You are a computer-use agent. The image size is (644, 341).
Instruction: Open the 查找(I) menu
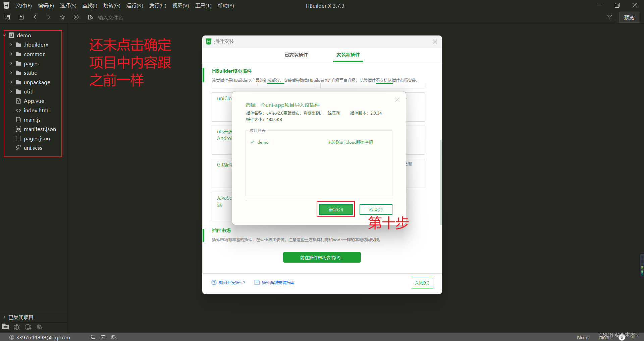click(x=90, y=6)
